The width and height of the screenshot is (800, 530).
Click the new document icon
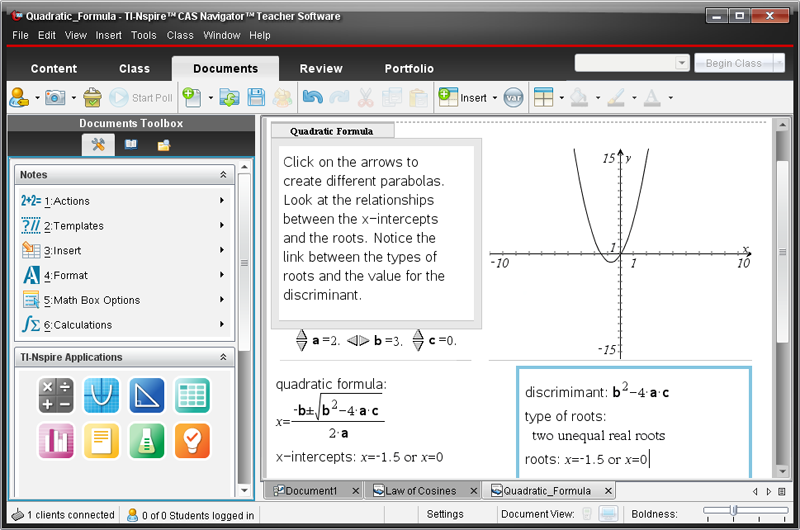pyautogui.click(x=192, y=97)
